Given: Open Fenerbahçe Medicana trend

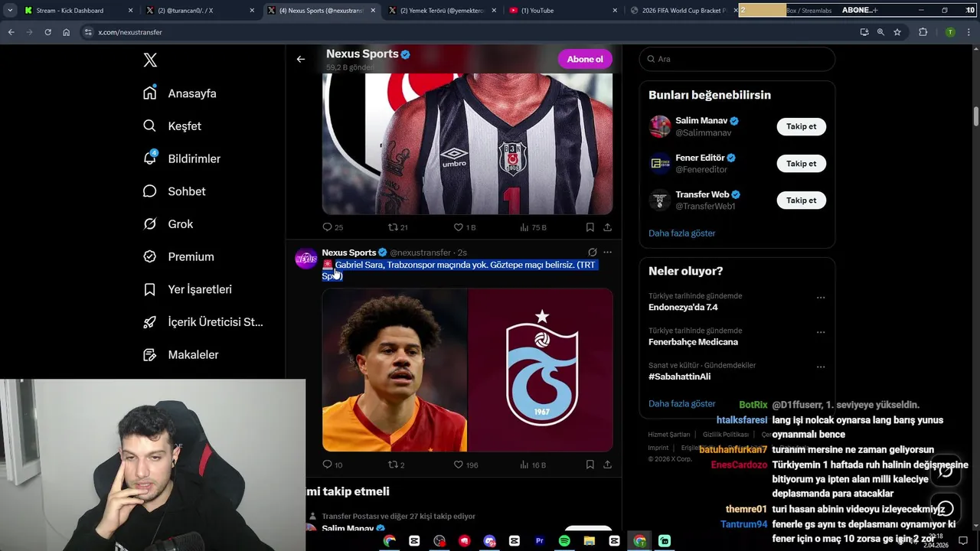Looking at the screenshot, I should pyautogui.click(x=693, y=342).
